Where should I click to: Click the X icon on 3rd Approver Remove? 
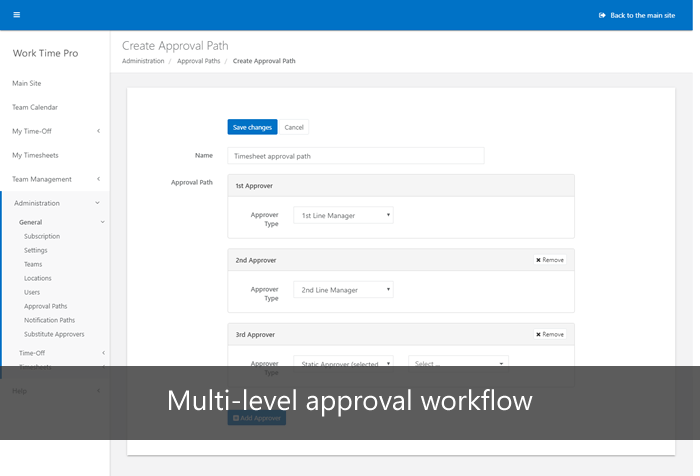pyautogui.click(x=538, y=334)
